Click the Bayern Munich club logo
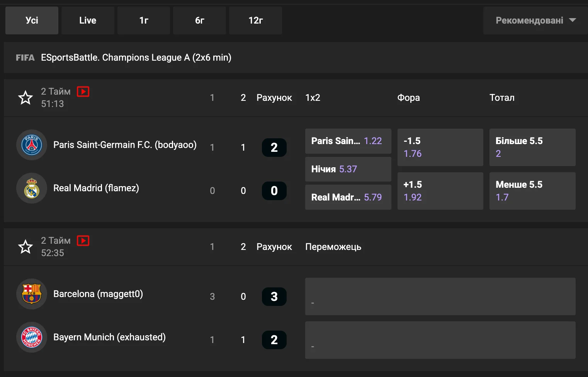Viewport: 588px width, 377px height. point(32,337)
